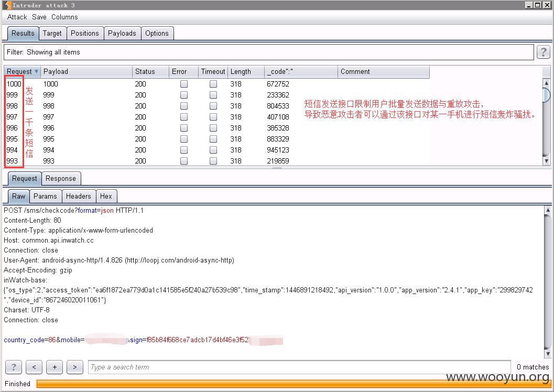Viewport: 554px width, 392px height.
Task: Sort by Error column header
Action: (184, 71)
